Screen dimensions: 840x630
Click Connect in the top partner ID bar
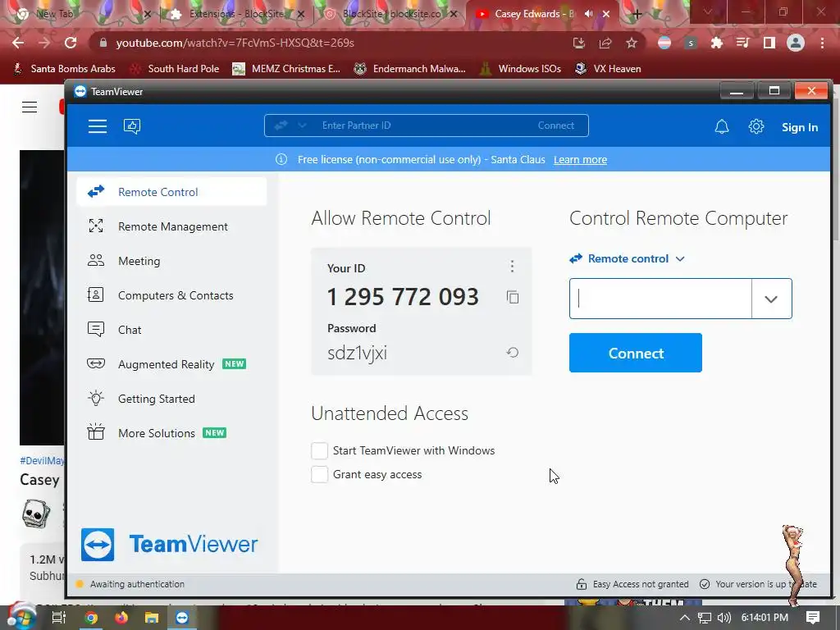pyautogui.click(x=555, y=126)
